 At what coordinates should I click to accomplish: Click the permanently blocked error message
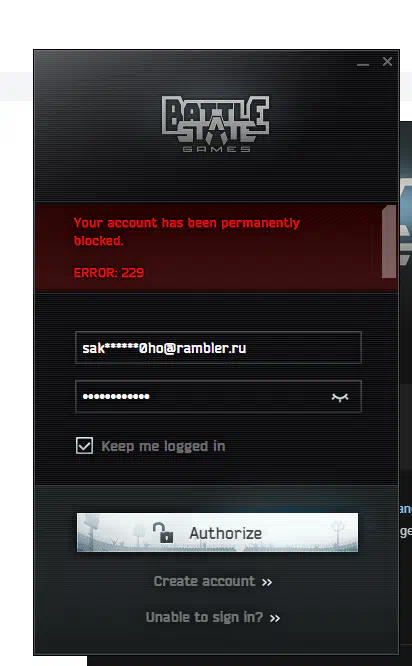[186, 231]
